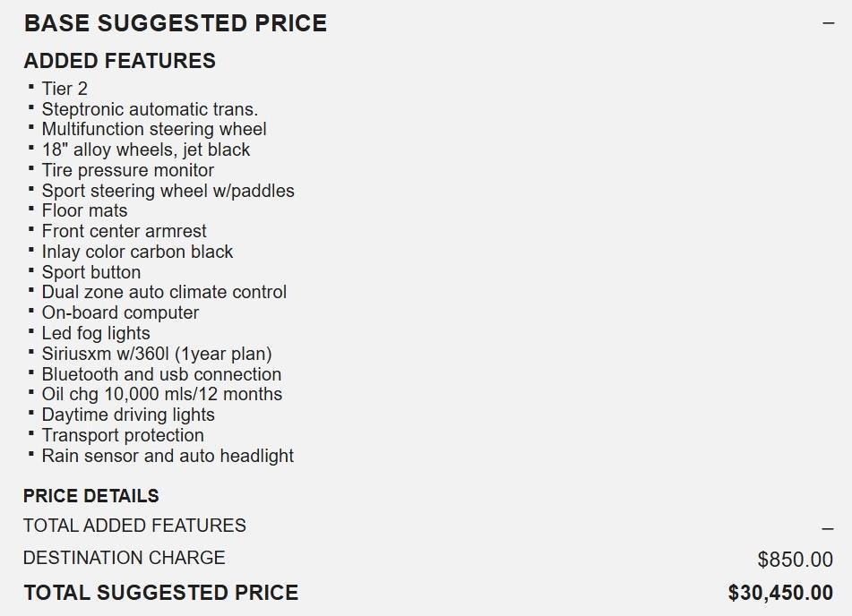Viewport: 852px width, 616px height.
Task: Click the BASE SUGGESTED PRICE heading
Action: click(x=176, y=23)
